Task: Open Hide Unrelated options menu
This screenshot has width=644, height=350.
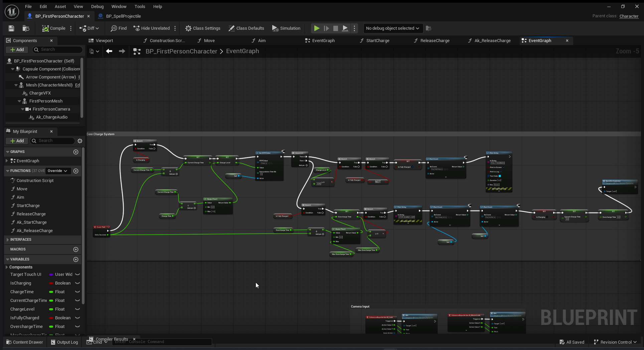Action: (x=175, y=28)
